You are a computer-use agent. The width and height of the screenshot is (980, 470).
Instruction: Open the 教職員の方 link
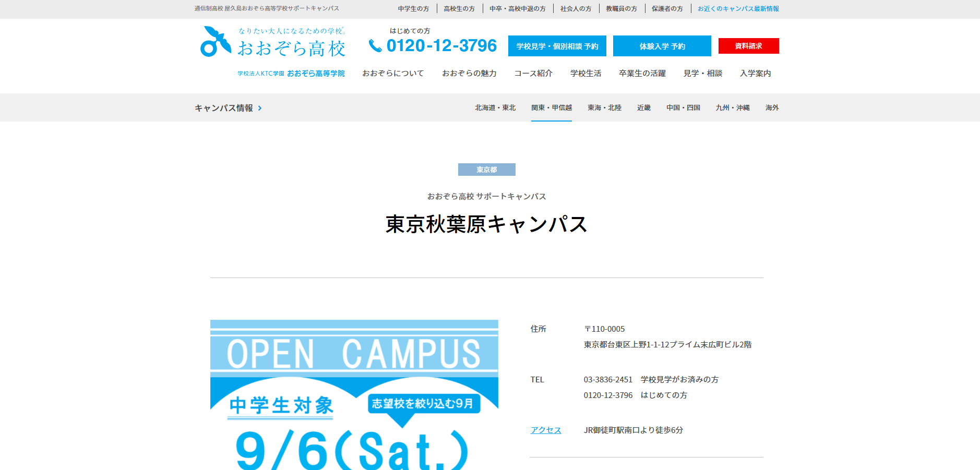tap(622, 9)
